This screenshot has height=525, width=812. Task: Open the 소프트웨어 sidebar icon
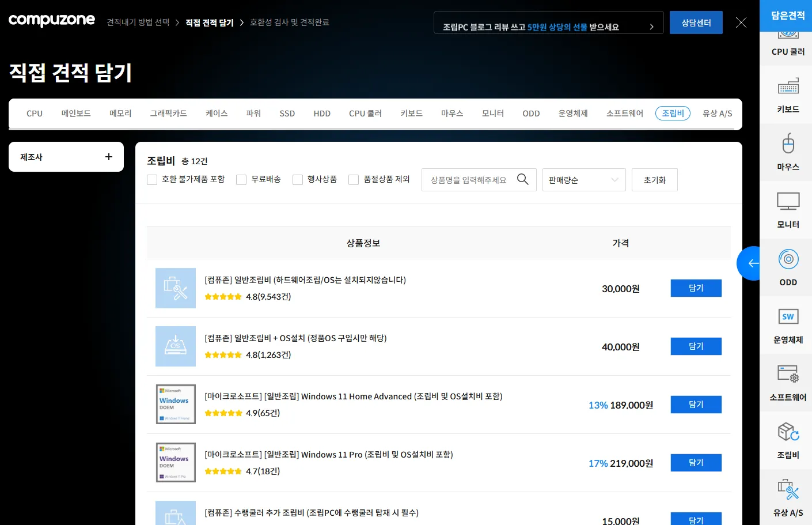pyautogui.click(x=787, y=383)
